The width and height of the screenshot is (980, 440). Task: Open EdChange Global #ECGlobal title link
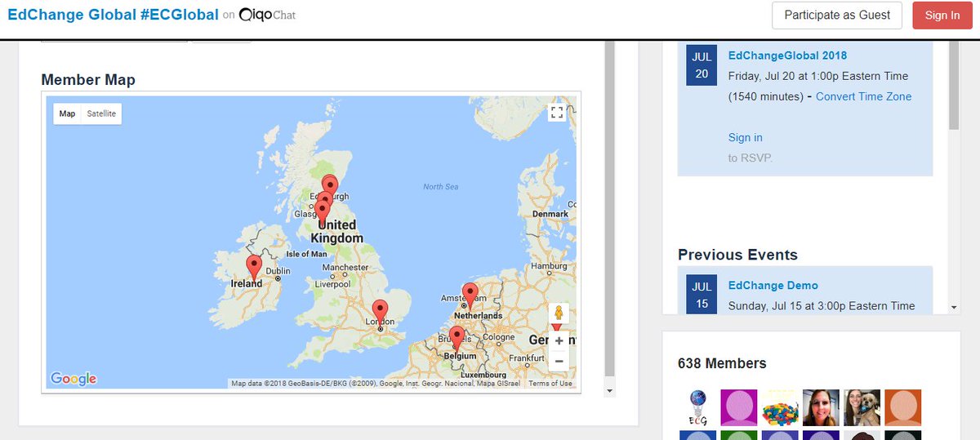(x=113, y=15)
